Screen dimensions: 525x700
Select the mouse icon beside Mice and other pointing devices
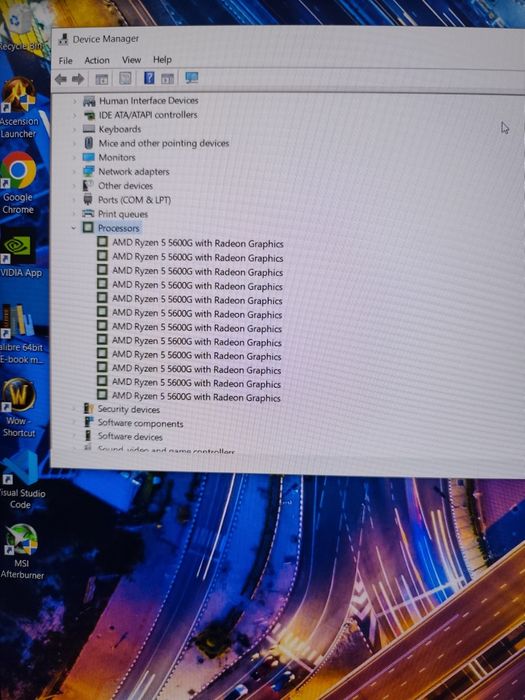point(89,143)
